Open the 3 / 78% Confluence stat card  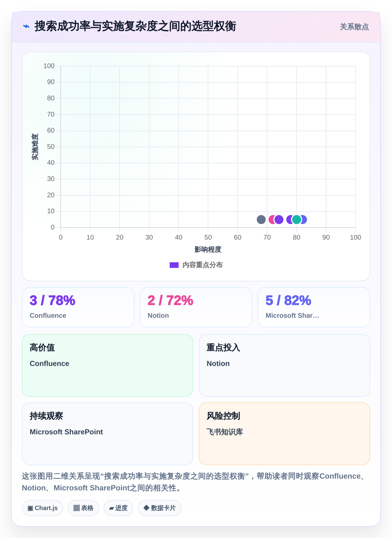[x=78, y=307]
